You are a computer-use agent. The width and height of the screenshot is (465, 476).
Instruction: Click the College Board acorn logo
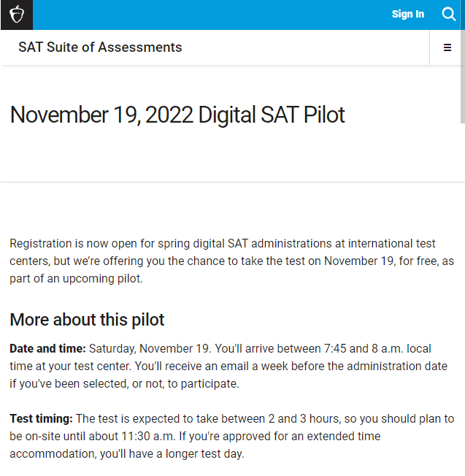tap(16, 15)
